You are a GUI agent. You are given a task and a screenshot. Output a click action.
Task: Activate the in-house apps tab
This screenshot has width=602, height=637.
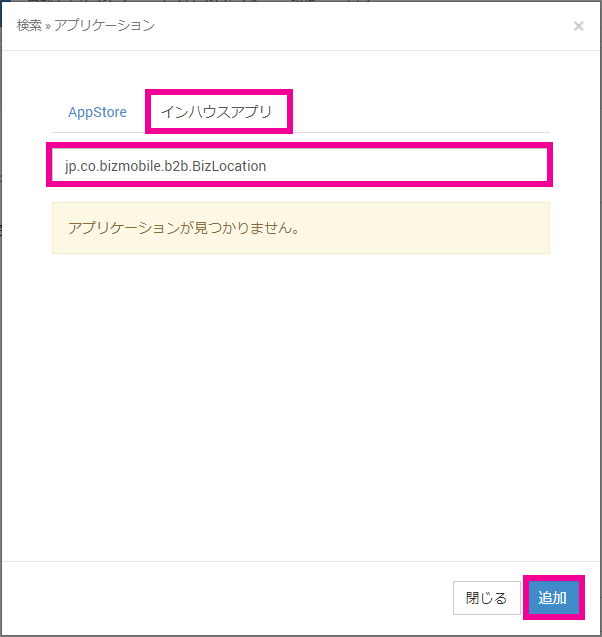219,112
